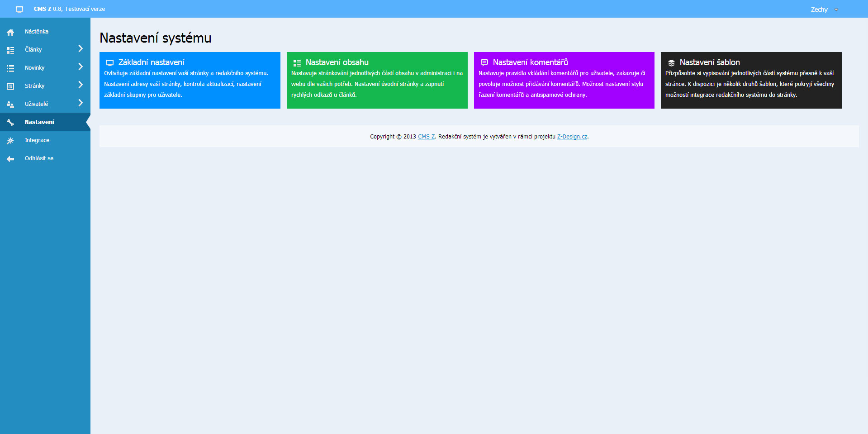
Task: Follow the Z-Design.cz footer link
Action: coord(572,137)
